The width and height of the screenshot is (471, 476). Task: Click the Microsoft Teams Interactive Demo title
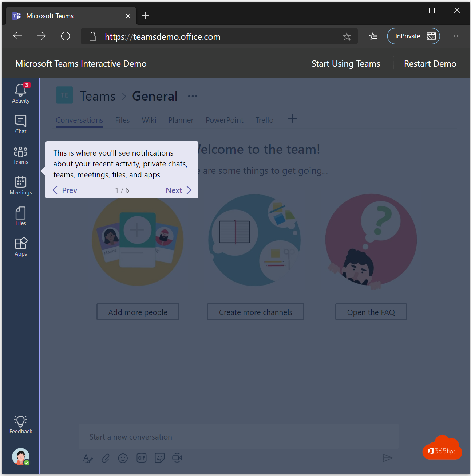coord(81,64)
